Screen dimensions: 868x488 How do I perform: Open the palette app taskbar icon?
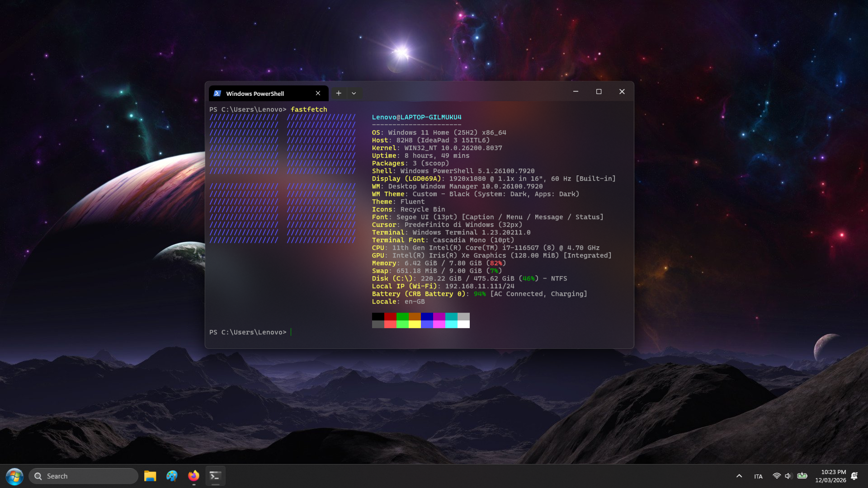pos(172,476)
